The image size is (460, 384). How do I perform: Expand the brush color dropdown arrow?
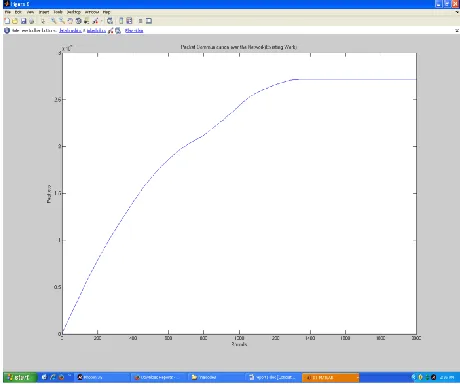101,21
